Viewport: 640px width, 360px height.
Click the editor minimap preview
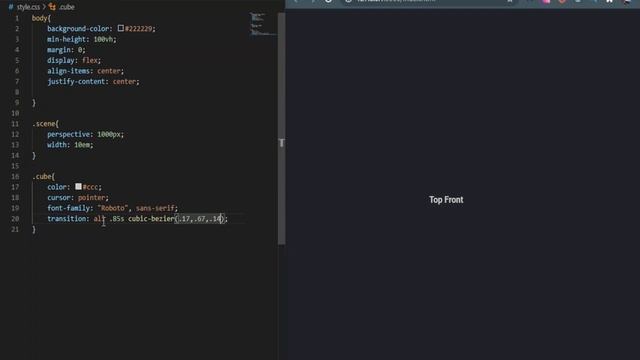[263, 24]
